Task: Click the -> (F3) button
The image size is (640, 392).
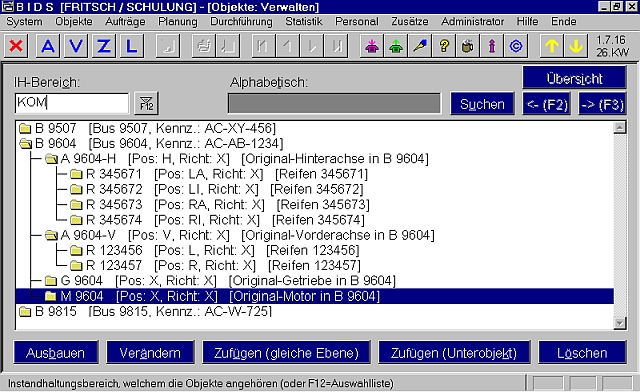Action: (602, 104)
